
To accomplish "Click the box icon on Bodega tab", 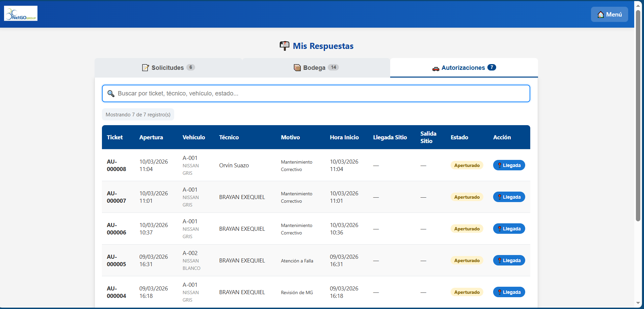I will point(297,68).
